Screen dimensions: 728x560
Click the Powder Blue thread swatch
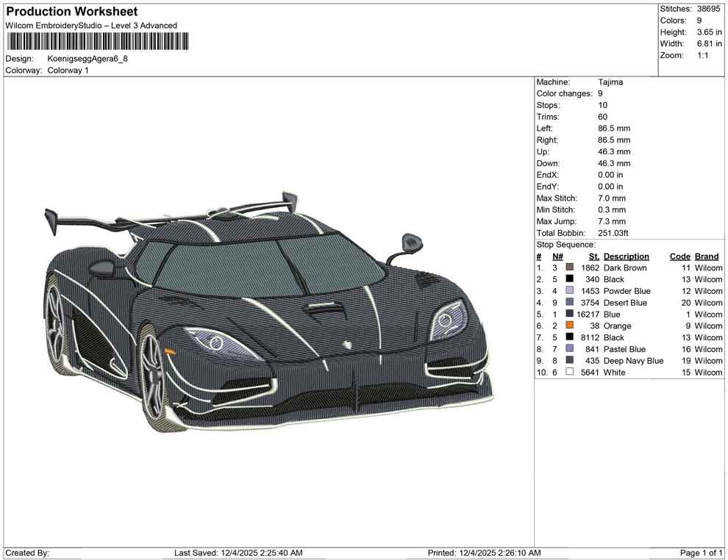tap(568, 291)
